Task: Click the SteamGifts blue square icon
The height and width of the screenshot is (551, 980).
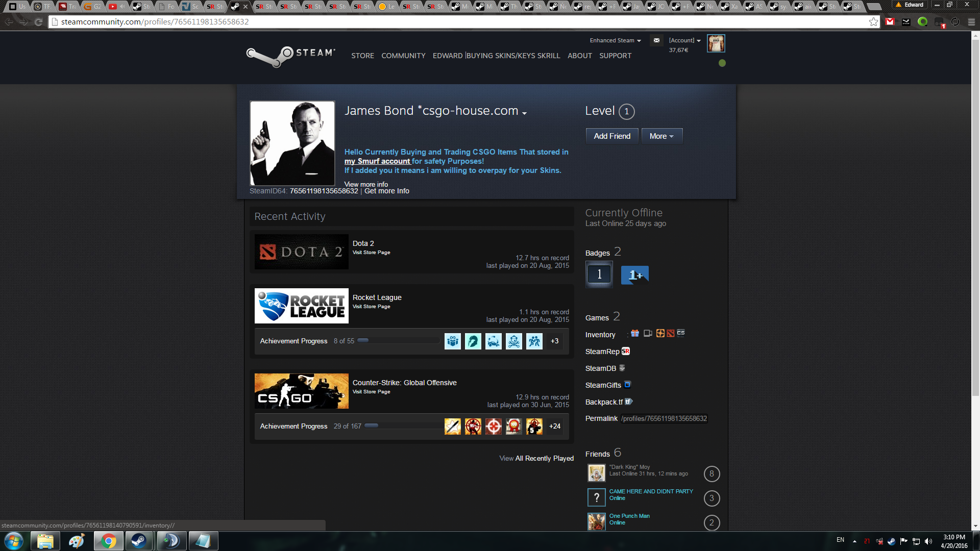Action: [628, 385]
